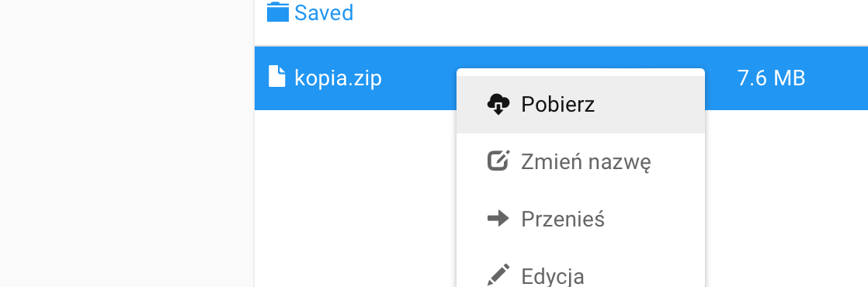Click the empty gray left sidebar
Viewport: 868px width, 287px height.
pyautogui.click(x=127, y=143)
